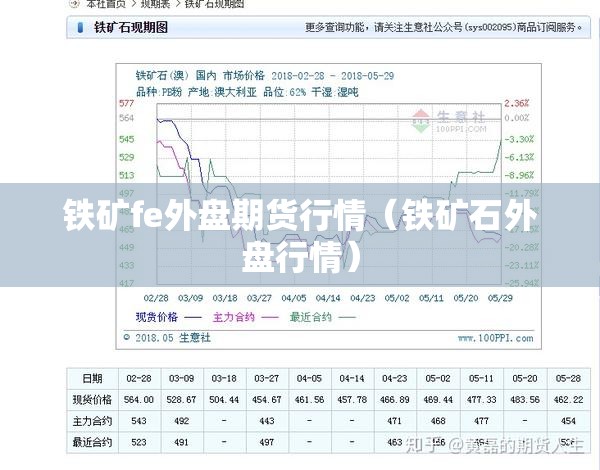Viewport: 600px width, 470px height.
Task: Open the www.100PPI.com link below chart
Action: coord(495,338)
